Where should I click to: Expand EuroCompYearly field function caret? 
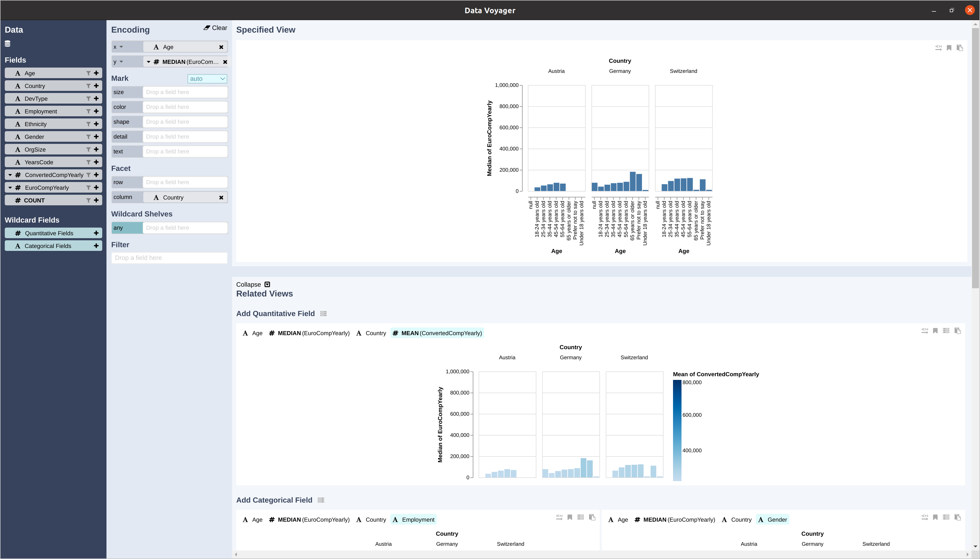pos(10,187)
